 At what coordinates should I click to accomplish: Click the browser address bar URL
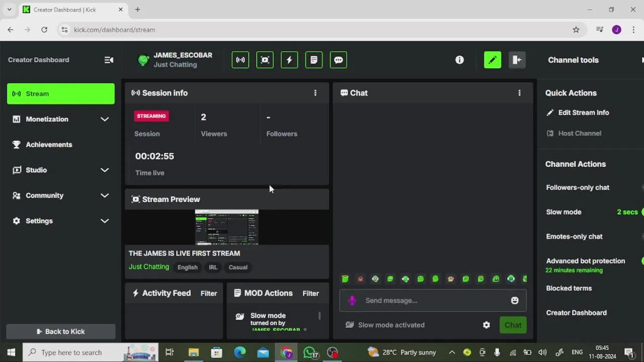pyautogui.click(x=114, y=30)
